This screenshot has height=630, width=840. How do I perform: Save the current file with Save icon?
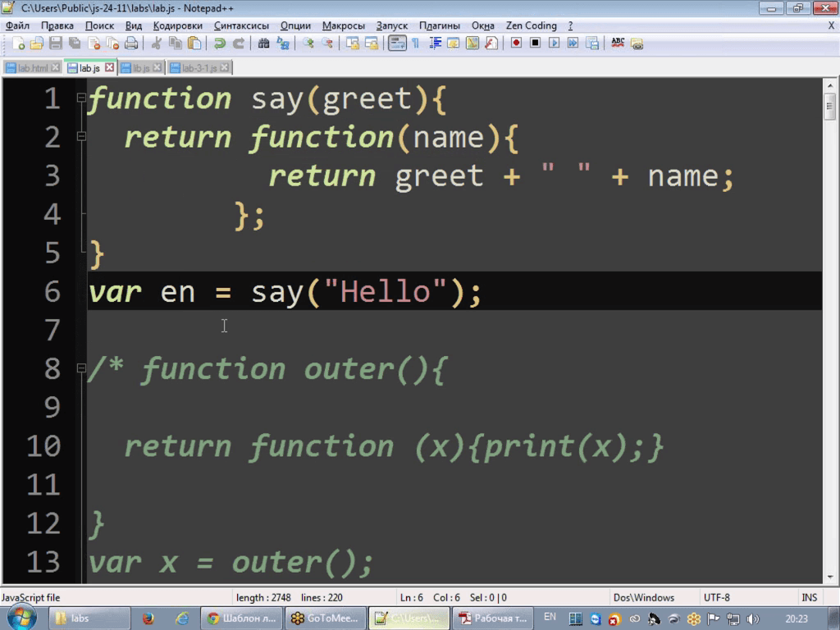point(55,43)
